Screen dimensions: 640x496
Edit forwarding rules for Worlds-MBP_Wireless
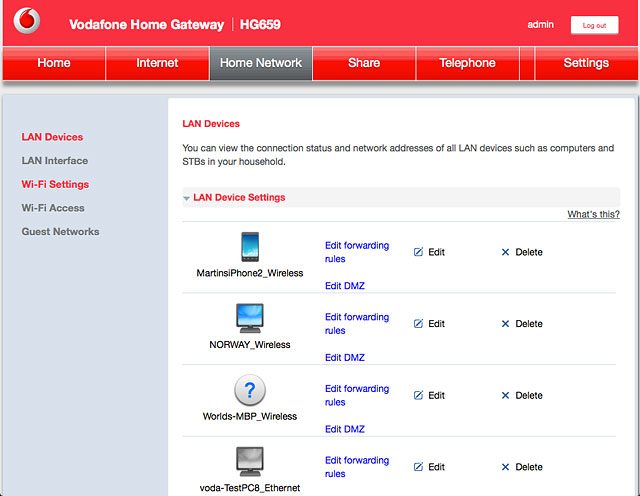tap(357, 396)
